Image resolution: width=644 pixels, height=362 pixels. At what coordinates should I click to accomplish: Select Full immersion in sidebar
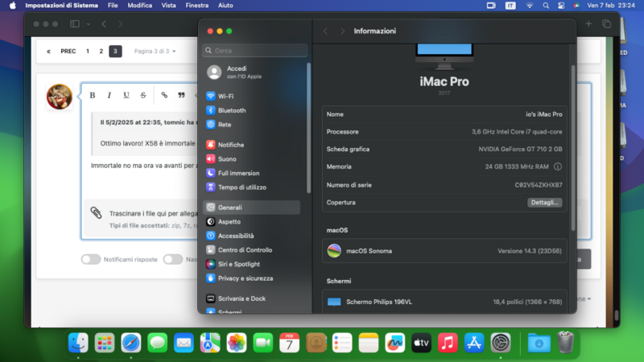(x=238, y=173)
